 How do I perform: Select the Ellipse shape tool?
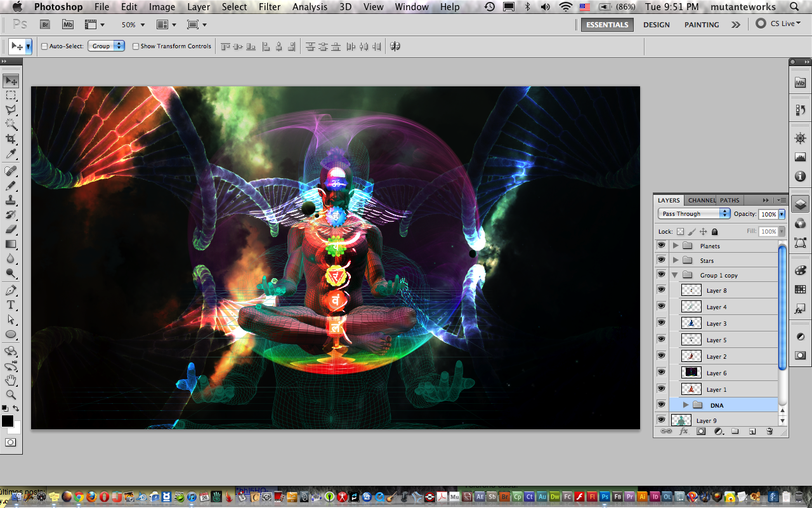point(11,335)
